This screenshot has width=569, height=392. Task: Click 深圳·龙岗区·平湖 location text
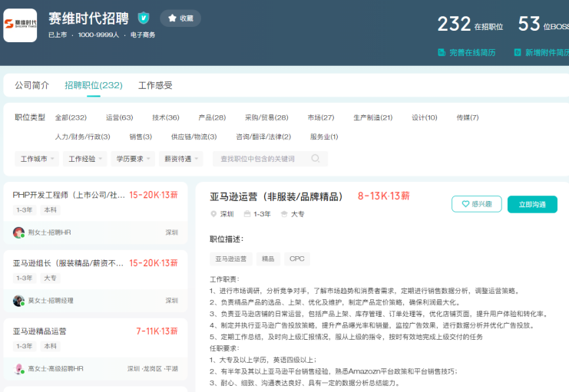[152, 369]
